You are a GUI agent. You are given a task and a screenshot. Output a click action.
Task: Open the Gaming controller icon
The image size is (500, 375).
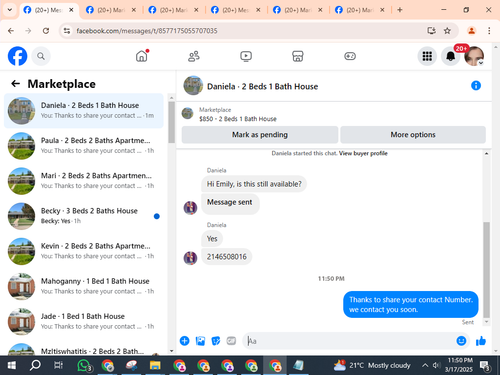coord(350,56)
